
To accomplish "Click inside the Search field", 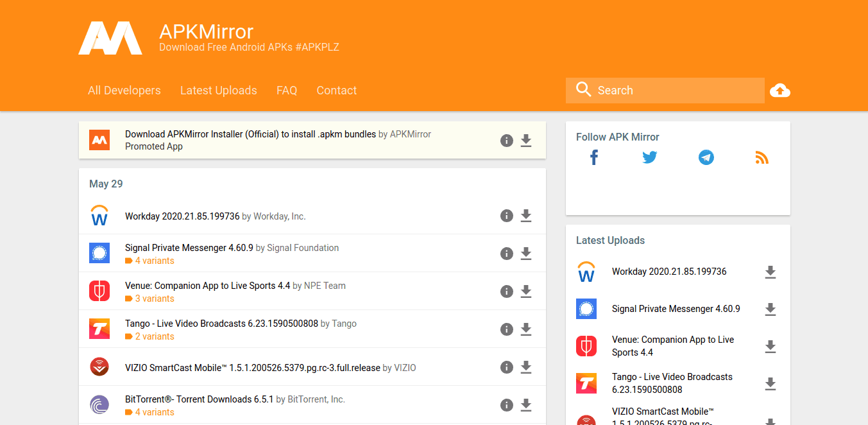I will tap(674, 91).
